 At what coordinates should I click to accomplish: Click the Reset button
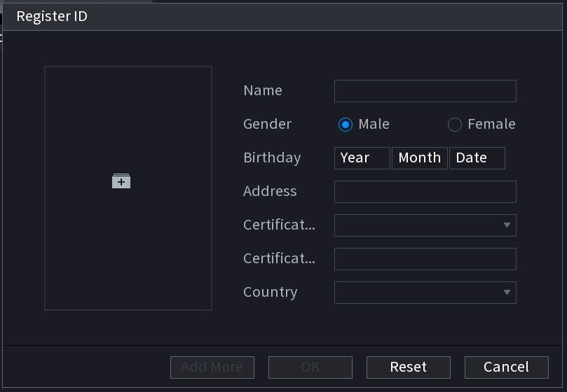[409, 367]
